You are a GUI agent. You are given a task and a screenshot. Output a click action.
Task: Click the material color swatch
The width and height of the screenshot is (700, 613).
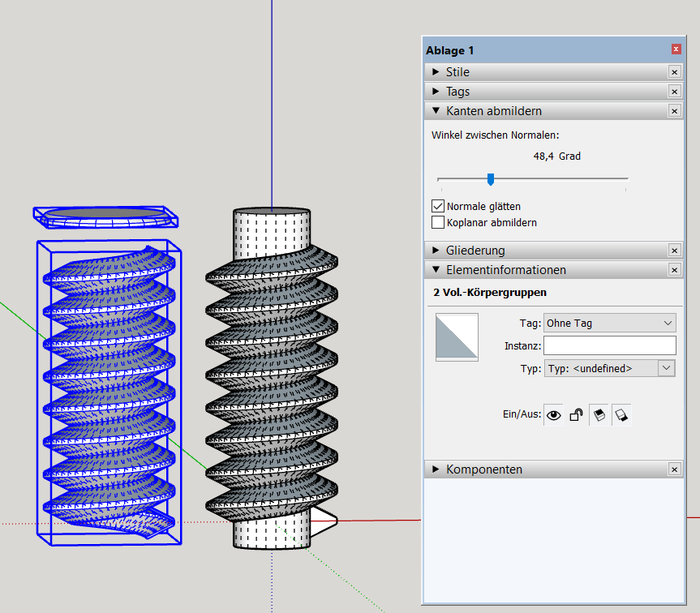pyautogui.click(x=457, y=337)
